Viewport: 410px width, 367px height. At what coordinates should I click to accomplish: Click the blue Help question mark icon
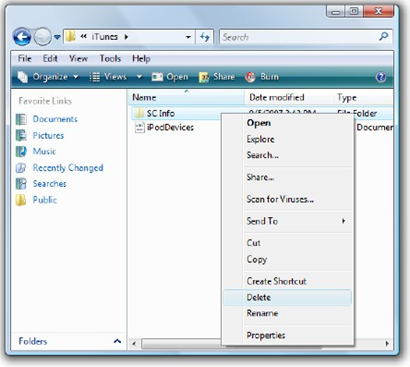[x=381, y=77]
